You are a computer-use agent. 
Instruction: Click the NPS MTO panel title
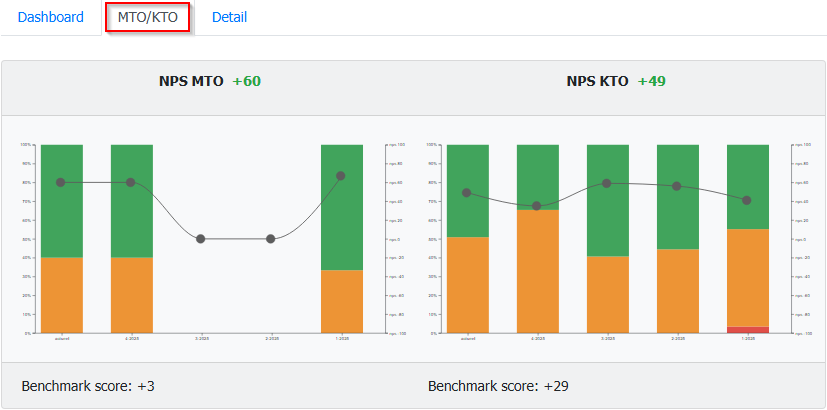pyautogui.click(x=189, y=81)
